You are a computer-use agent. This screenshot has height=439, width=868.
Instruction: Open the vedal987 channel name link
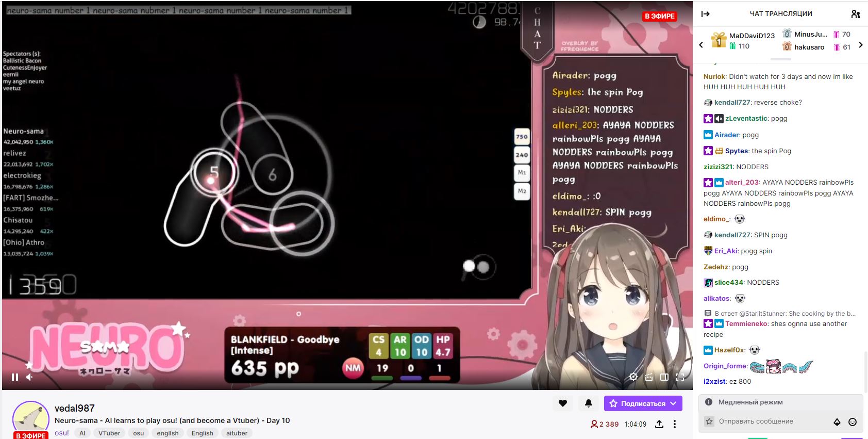click(x=75, y=408)
